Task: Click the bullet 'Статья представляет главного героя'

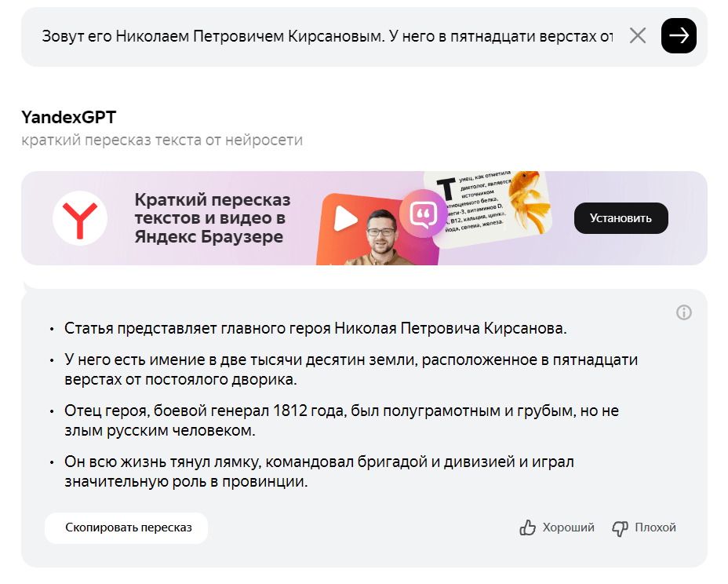Action: tap(315, 328)
